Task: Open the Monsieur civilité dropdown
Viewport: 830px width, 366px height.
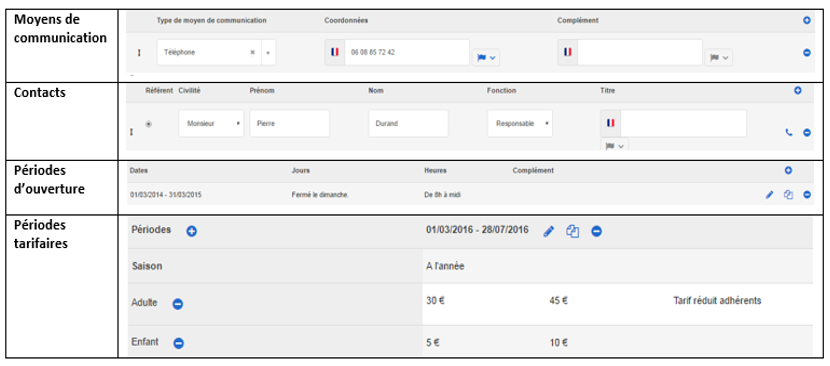Action: point(211,123)
